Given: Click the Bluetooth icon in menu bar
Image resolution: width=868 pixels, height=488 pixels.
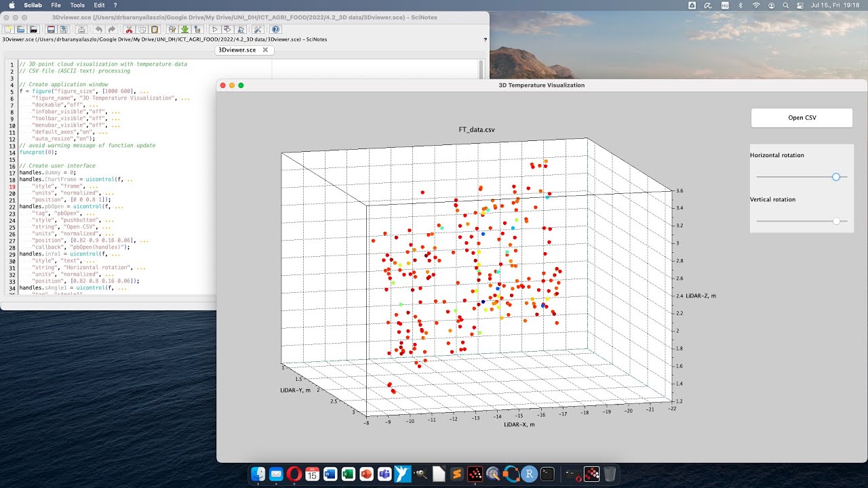Looking at the screenshot, I should (741, 5).
